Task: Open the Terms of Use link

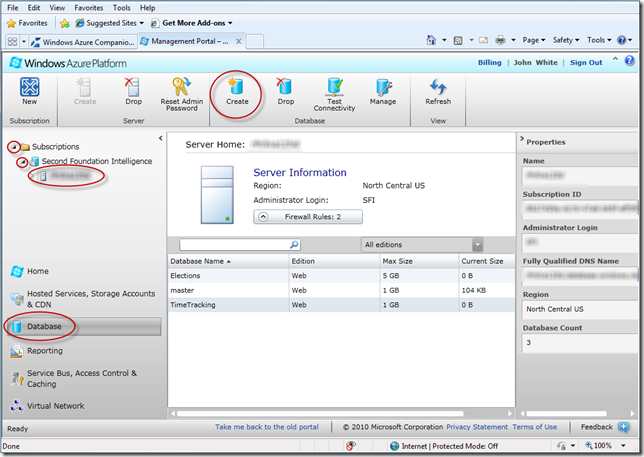Action: pos(535,427)
